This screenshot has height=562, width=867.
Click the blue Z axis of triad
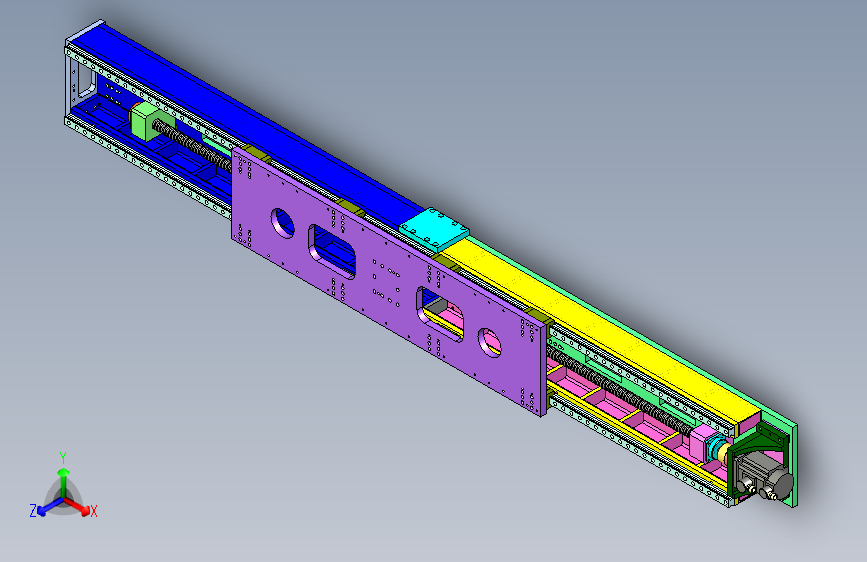click(50, 506)
